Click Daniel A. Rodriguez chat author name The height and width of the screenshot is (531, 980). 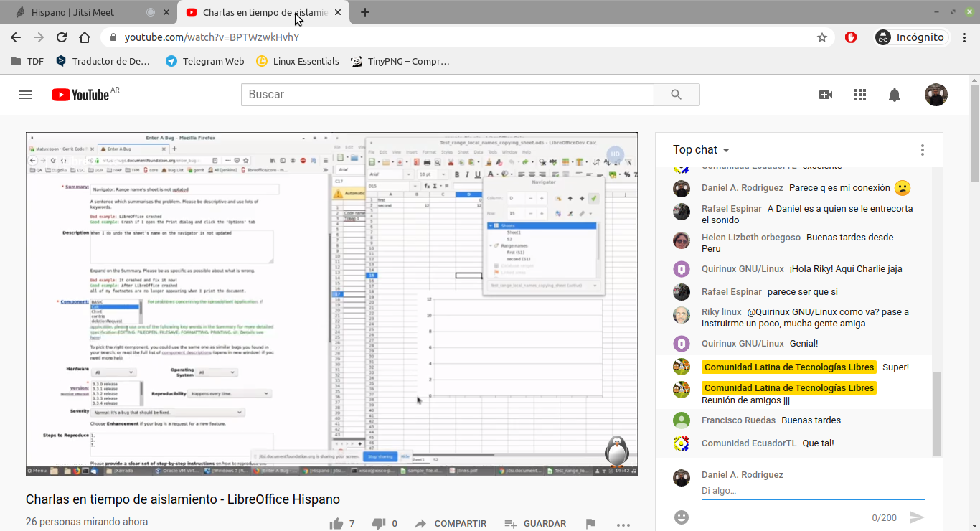coord(743,188)
